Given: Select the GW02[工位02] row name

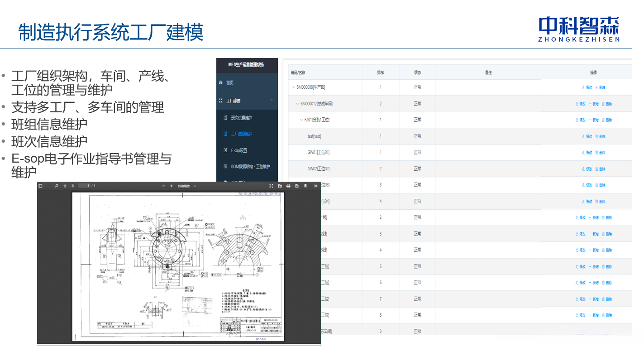Looking at the screenshot, I should [319, 169].
